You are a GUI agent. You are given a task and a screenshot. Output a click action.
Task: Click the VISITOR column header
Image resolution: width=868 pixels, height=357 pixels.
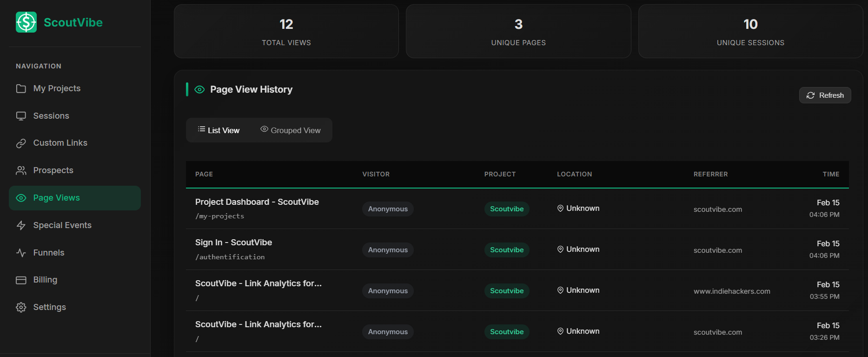pyautogui.click(x=376, y=174)
